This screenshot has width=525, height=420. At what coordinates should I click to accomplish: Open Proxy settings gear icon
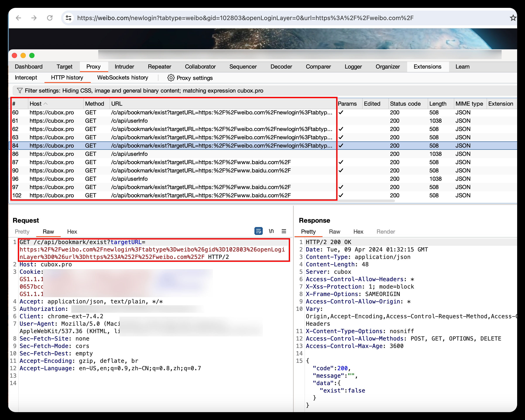click(x=171, y=78)
